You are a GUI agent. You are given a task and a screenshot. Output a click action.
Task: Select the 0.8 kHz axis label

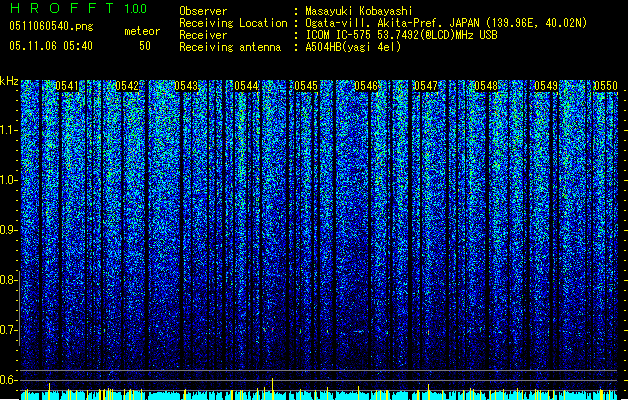(8, 280)
